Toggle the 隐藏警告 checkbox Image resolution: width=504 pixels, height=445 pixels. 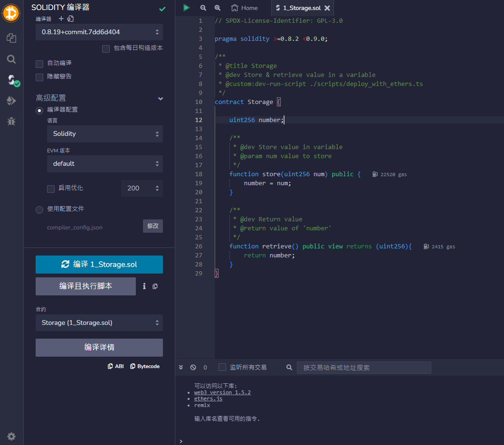[x=39, y=77]
